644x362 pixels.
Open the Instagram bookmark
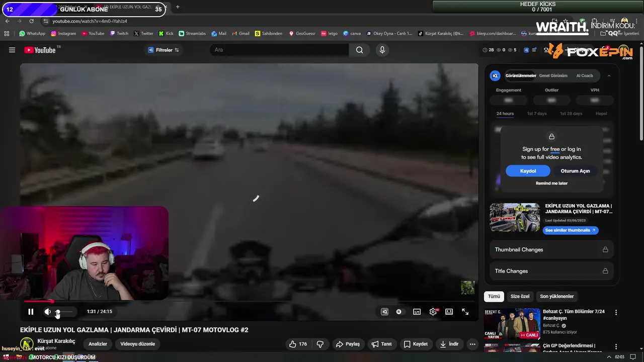pos(63,34)
